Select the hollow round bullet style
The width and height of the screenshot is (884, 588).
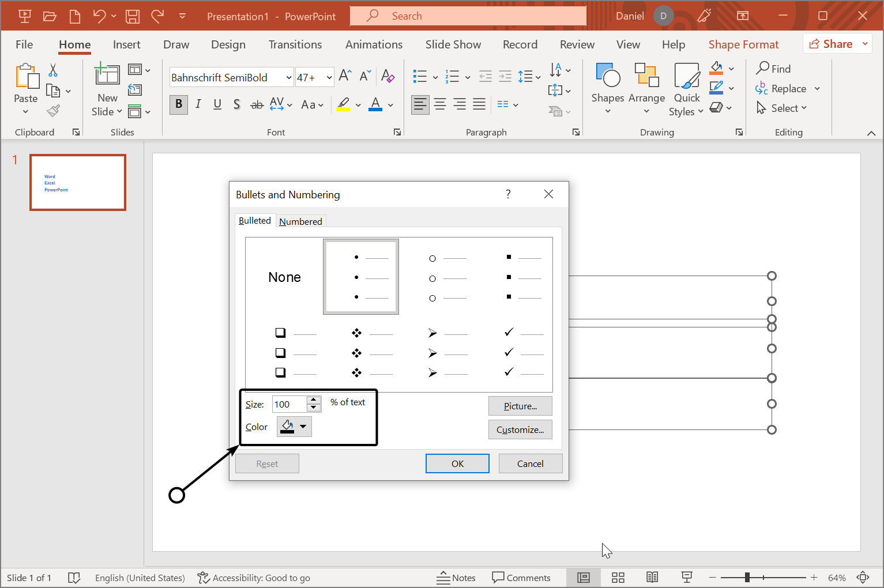coord(447,278)
